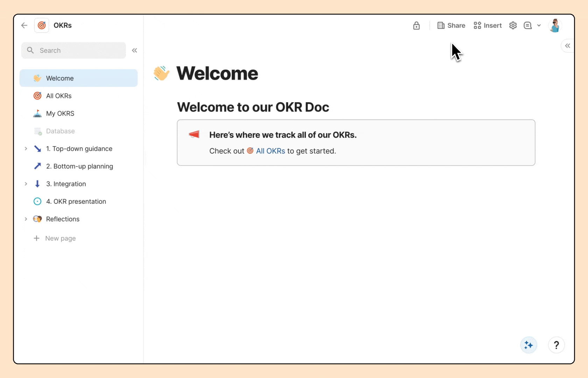Select the Welcome page
Viewport: 588px width, 378px height.
point(79,78)
